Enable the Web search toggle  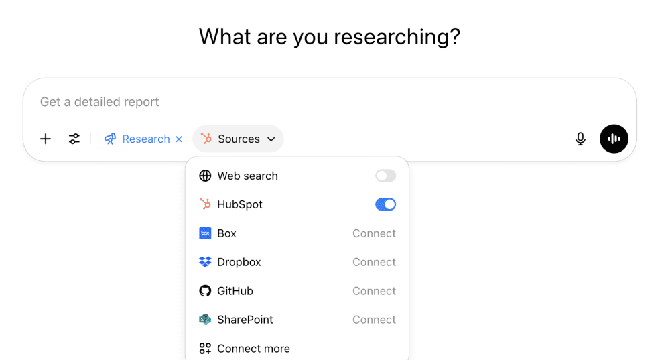385,176
